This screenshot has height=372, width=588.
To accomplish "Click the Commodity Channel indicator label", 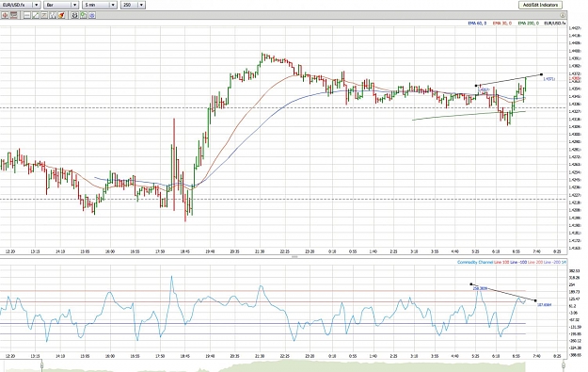I will pos(475,262).
